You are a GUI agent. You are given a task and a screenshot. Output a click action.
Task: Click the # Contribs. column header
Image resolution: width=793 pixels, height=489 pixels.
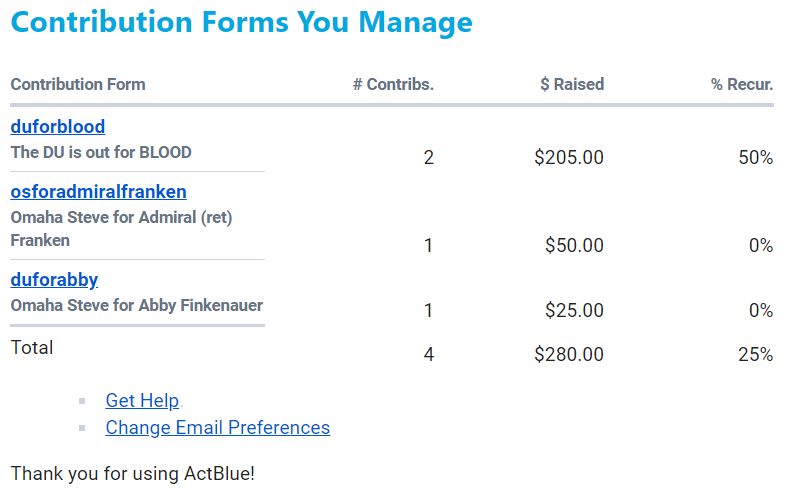click(393, 85)
